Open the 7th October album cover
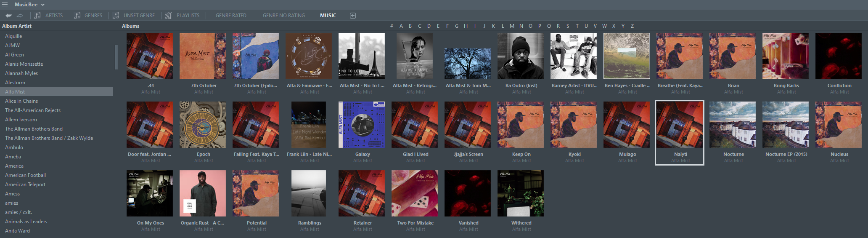 click(x=203, y=56)
